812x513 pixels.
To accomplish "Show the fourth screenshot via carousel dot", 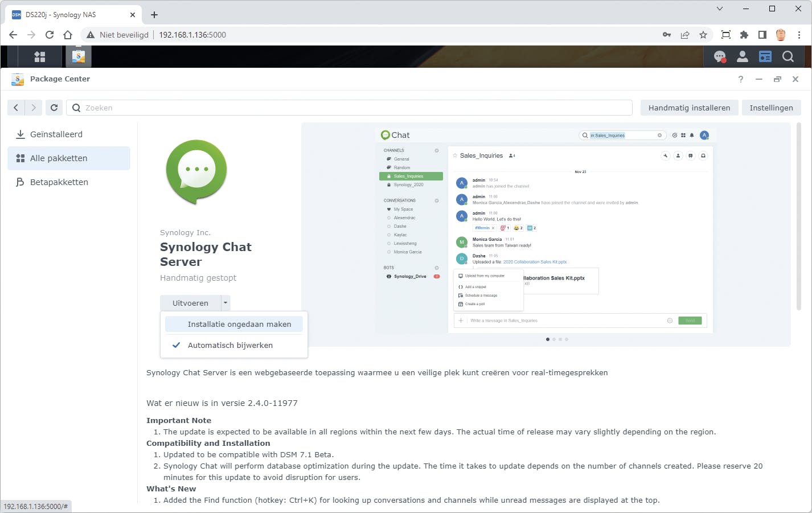I will [567, 339].
